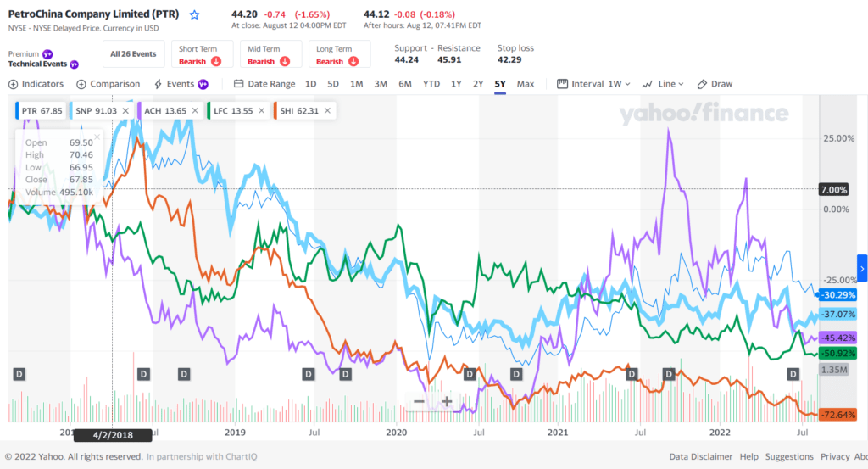Click the -45.42% ACH axis label
868x469 pixels.
[x=837, y=338]
